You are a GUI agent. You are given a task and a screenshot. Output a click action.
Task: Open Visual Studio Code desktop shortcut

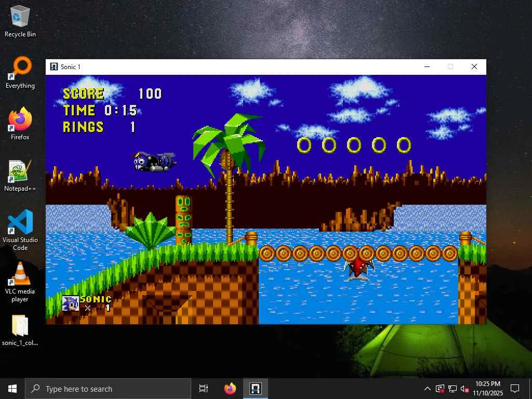tap(20, 231)
